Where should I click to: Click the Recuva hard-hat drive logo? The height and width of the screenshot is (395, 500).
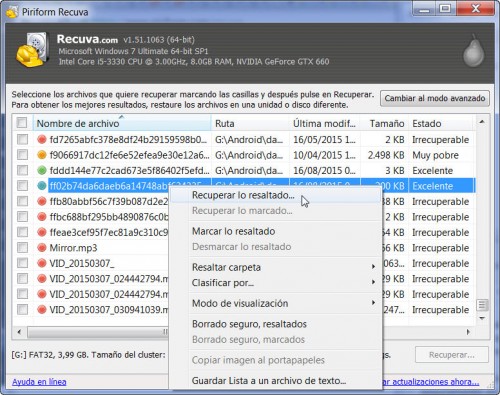click(33, 50)
